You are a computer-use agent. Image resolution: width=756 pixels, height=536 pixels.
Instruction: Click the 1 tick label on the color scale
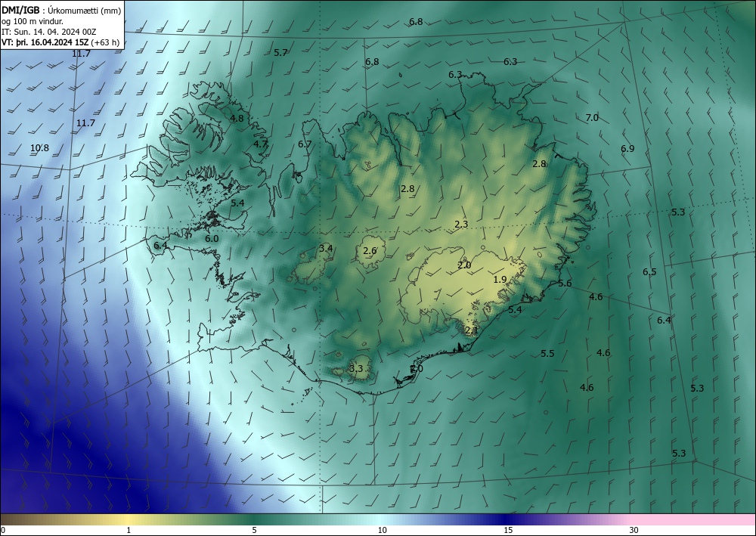(129, 530)
